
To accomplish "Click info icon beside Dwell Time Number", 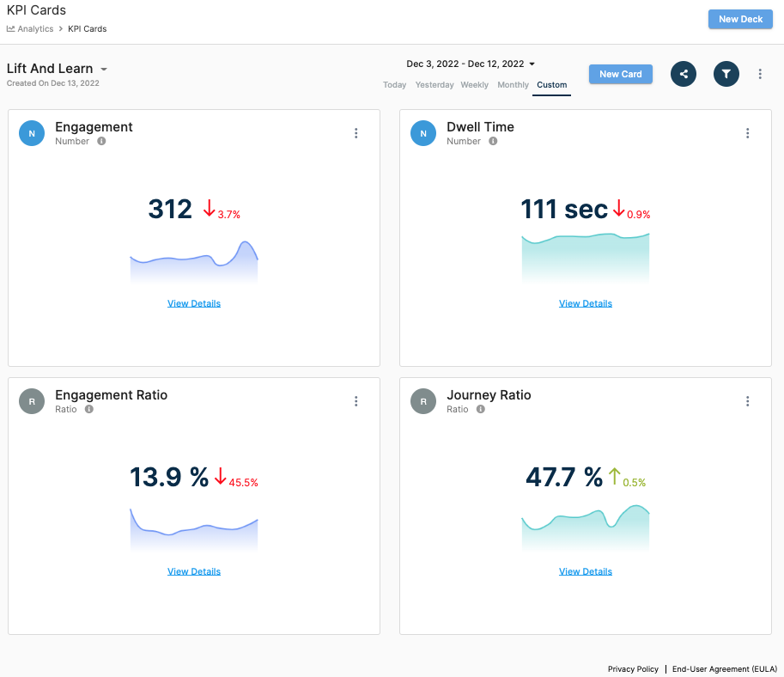I will point(493,141).
